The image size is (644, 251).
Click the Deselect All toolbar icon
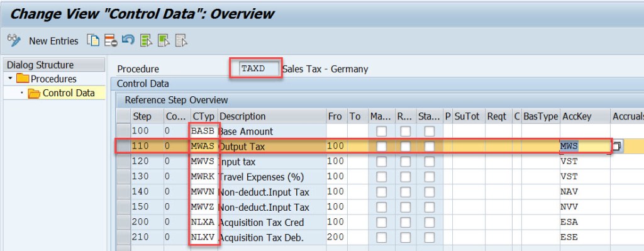tap(181, 40)
